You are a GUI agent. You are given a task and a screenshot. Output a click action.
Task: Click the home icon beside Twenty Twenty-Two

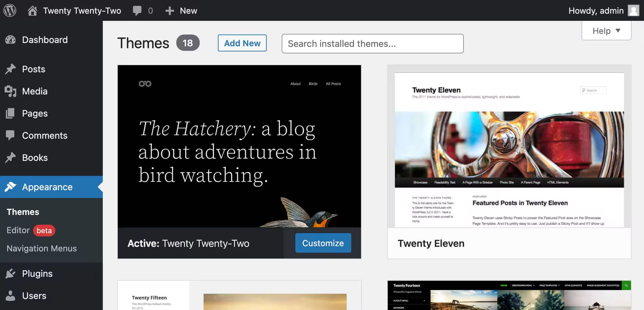click(32, 11)
